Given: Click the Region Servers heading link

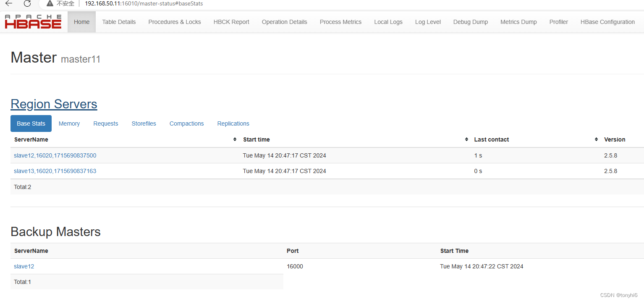Looking at the screenshot, I should pos(54,104).
